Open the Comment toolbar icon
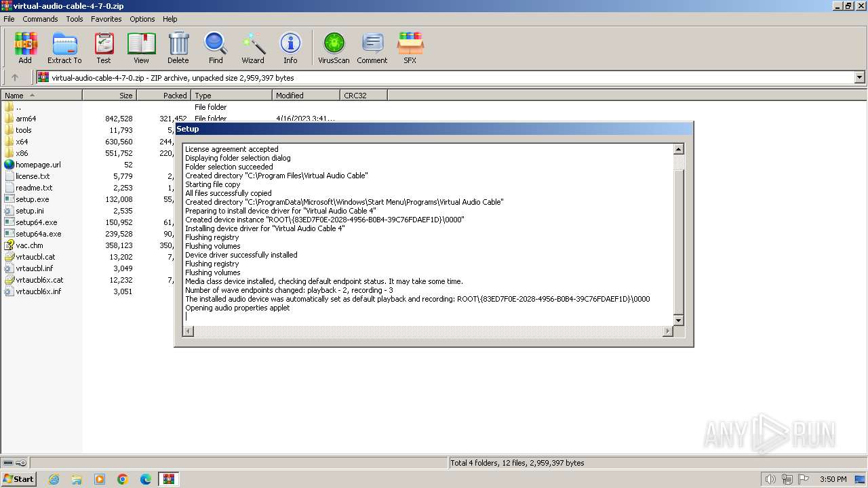This screenshot has width=868, height=488. click(372, 47)
